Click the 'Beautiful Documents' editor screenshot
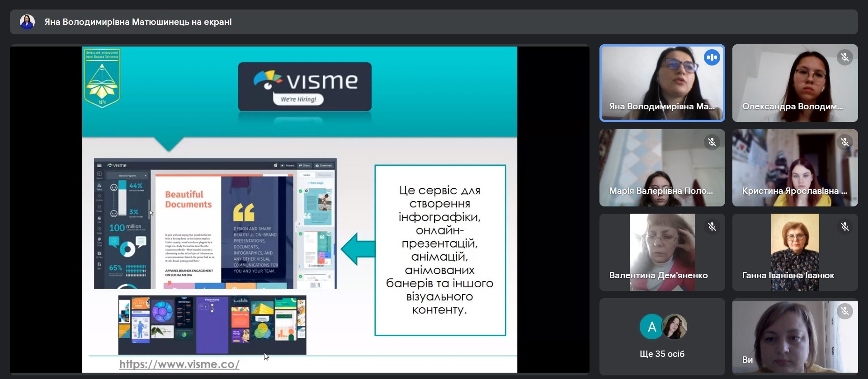 pyautogui.click(x=215, y=224)
